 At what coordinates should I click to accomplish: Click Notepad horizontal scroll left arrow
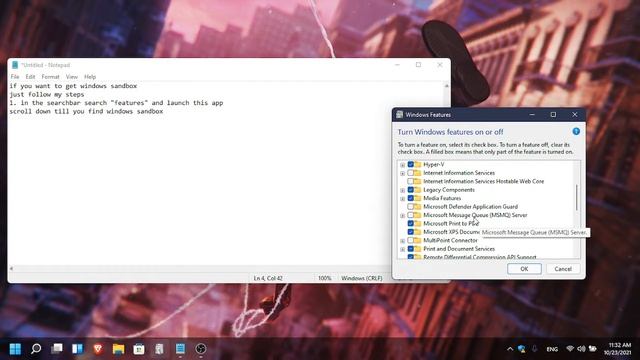pos(11,269)
